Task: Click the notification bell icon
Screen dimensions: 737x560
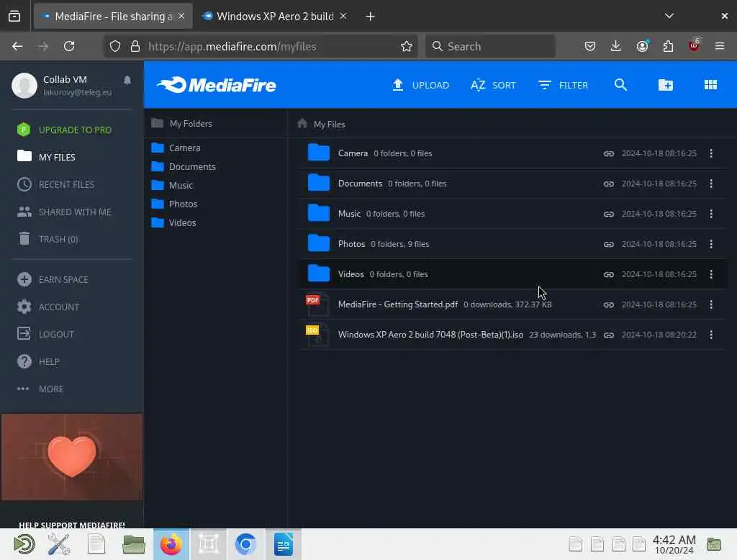Action: (127, 81)
